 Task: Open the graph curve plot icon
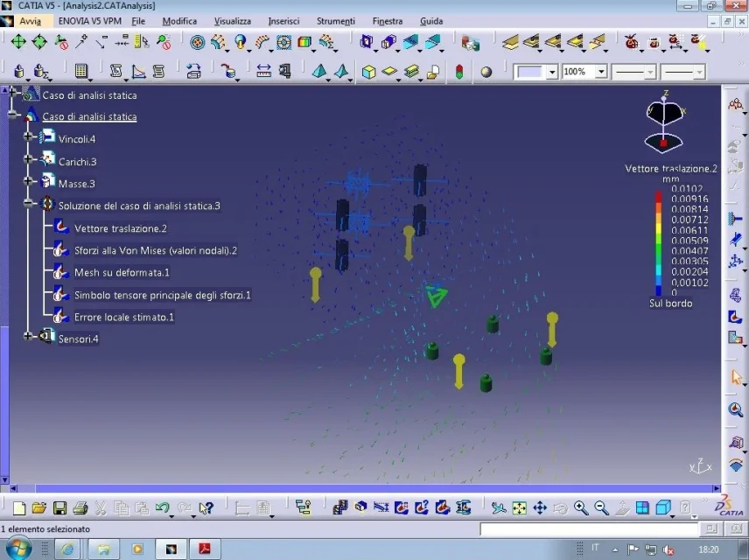tap(138, 71)
